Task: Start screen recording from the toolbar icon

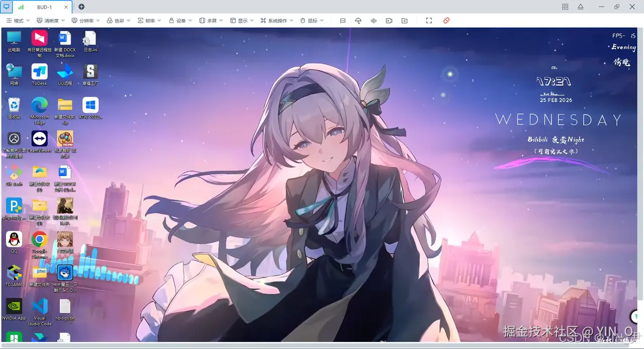Action: pyautogui.click(x=388, y=21)
